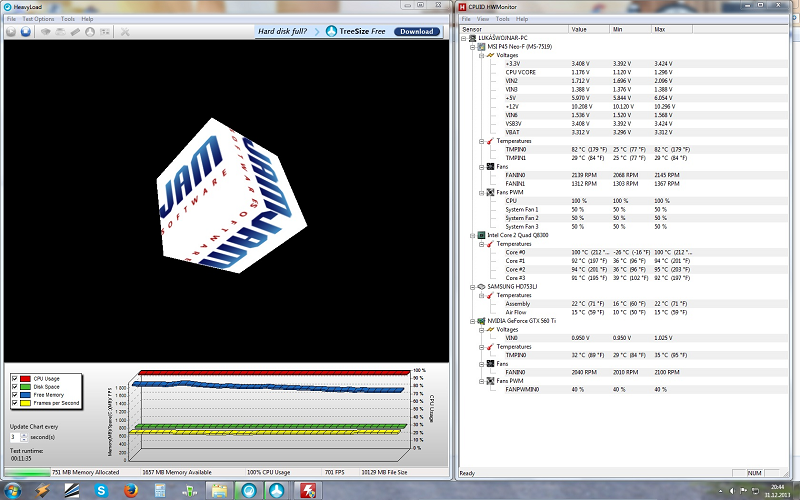Open Windows Explorer folder icon on taskbar
Image resolution: width=800 pixels, height=500 pixels.
point(219,490)
